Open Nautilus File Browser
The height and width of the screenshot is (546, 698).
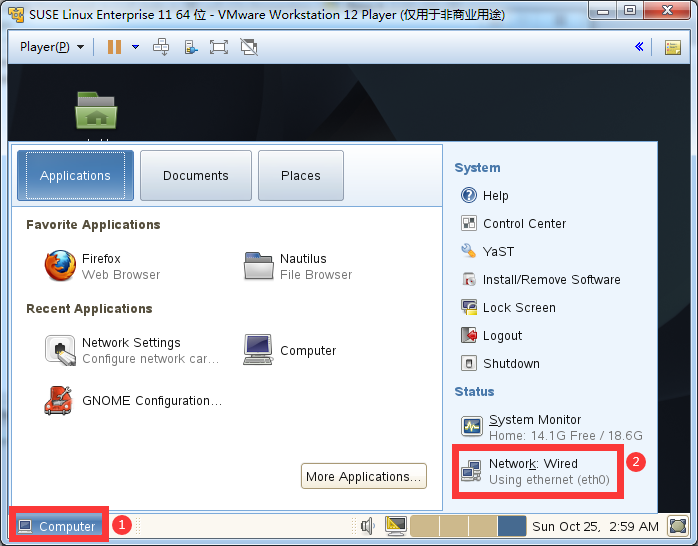[298, 266]
